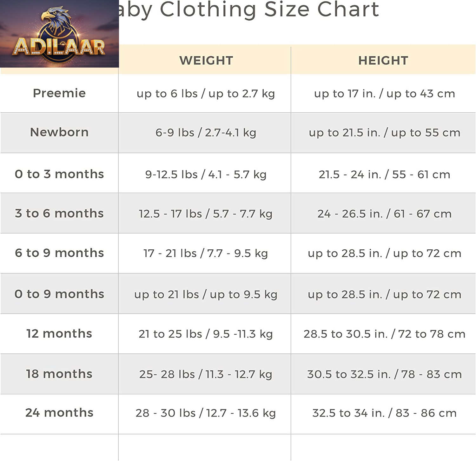
Task: Click the 32.5 to 34 in. height cell
Action: 384,413
